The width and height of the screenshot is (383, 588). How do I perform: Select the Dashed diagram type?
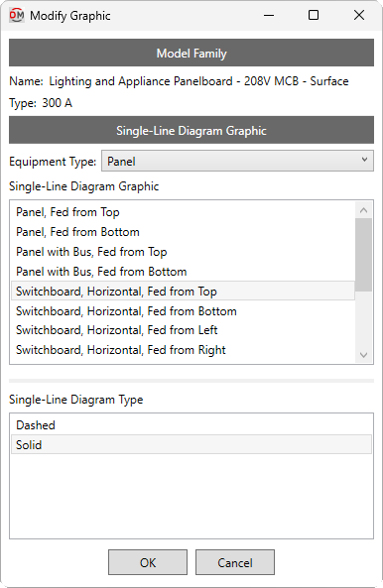point(191,425)
